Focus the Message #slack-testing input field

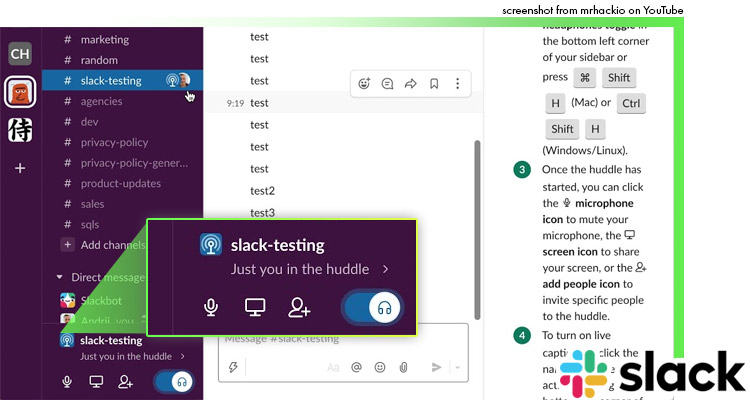click(343, 339)
